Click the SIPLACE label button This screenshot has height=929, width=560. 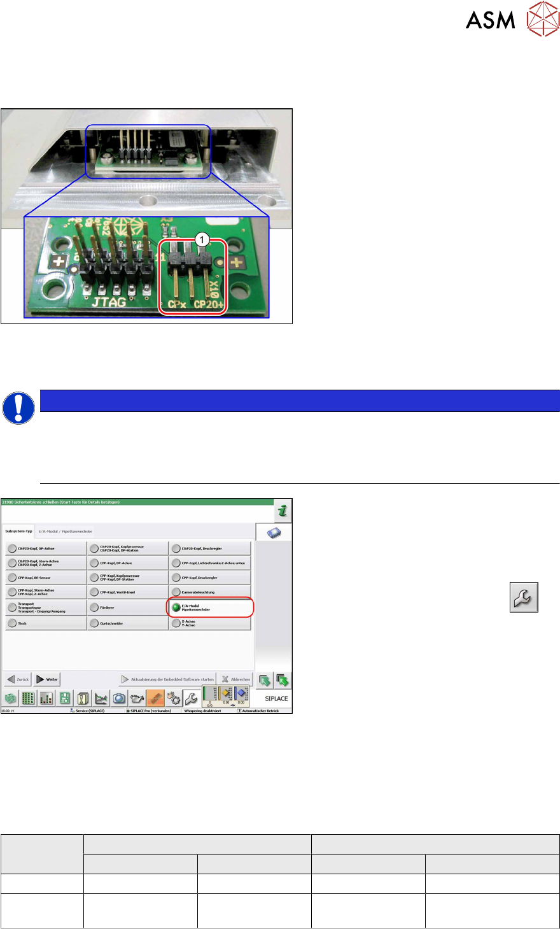click(276, 699)
